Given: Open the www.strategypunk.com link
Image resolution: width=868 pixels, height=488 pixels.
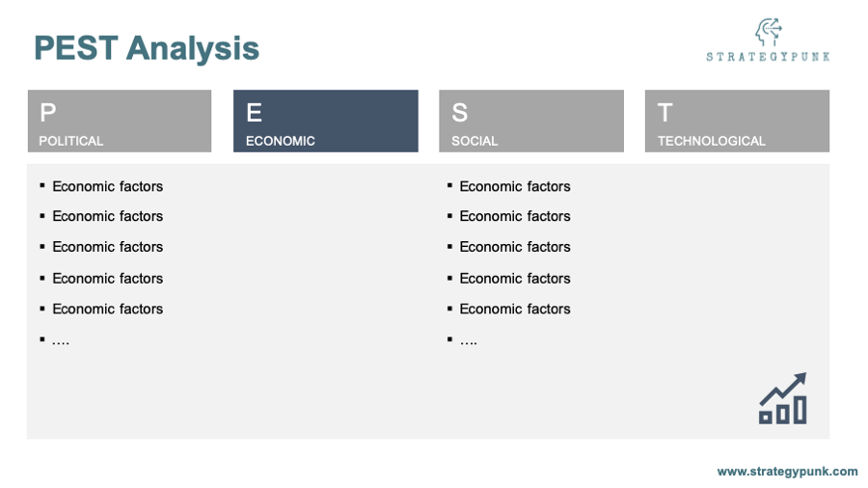Looking at the screenshot, I should tap(787, 472).
